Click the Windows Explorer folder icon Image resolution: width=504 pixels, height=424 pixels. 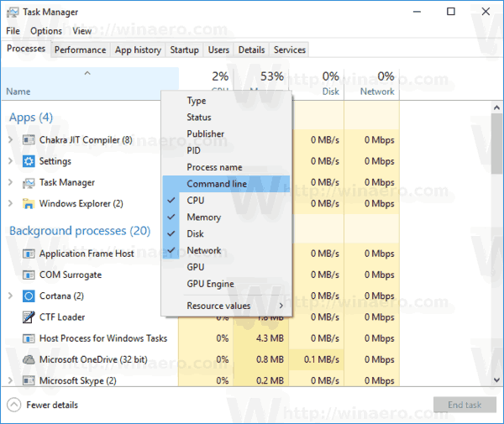point(29,204)
